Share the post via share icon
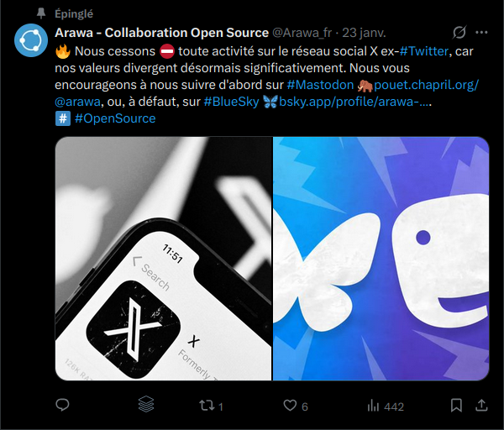Image resolution: width=504 pixels, height=430 pixels. click(x=481, y=406)
